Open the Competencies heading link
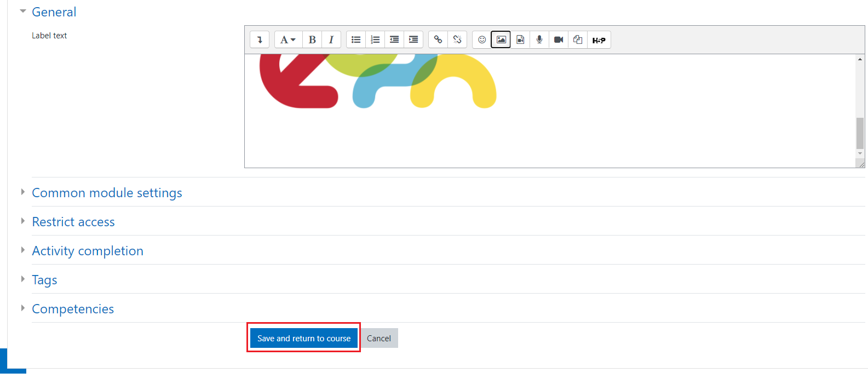The image size is (868, 384). coord(73,309)
